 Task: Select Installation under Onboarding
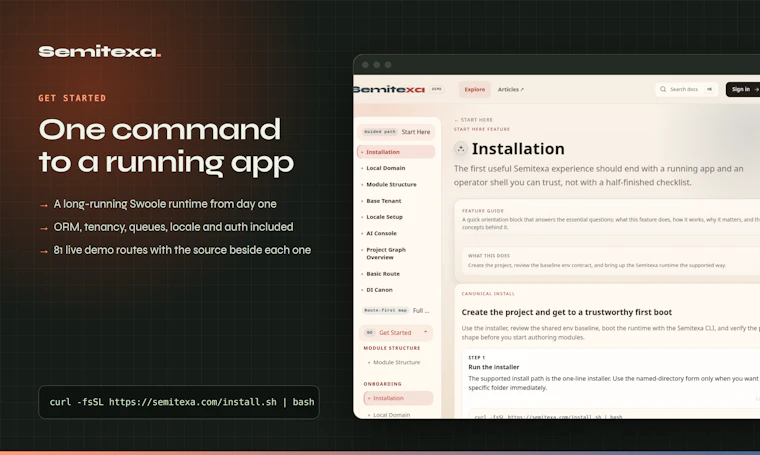[398, 398]
